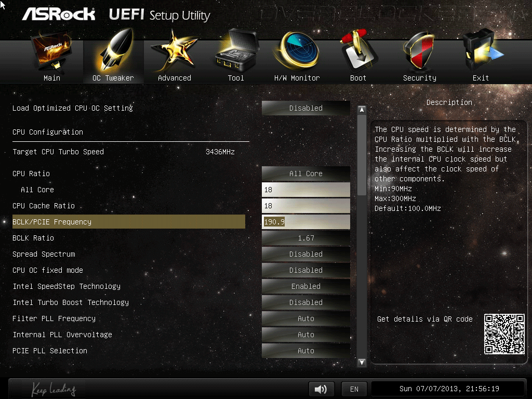Click the Get details via QR code text
This screenshot has width=532, height=399.
425,319
